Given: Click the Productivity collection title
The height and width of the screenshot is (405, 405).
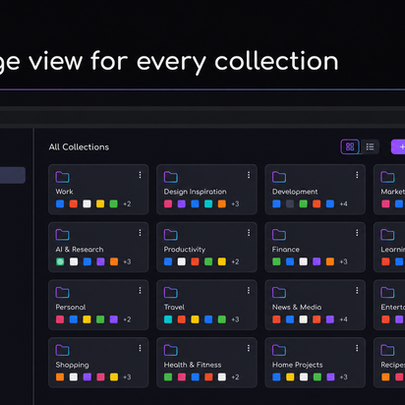Looking at the screenshot, I should point(184,249).
